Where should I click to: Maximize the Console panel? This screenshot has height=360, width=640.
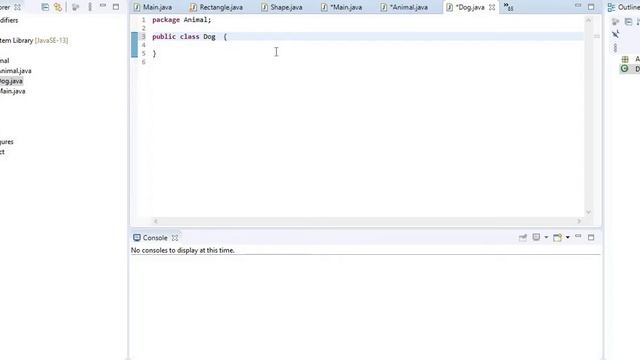click(x=591, y=237)
